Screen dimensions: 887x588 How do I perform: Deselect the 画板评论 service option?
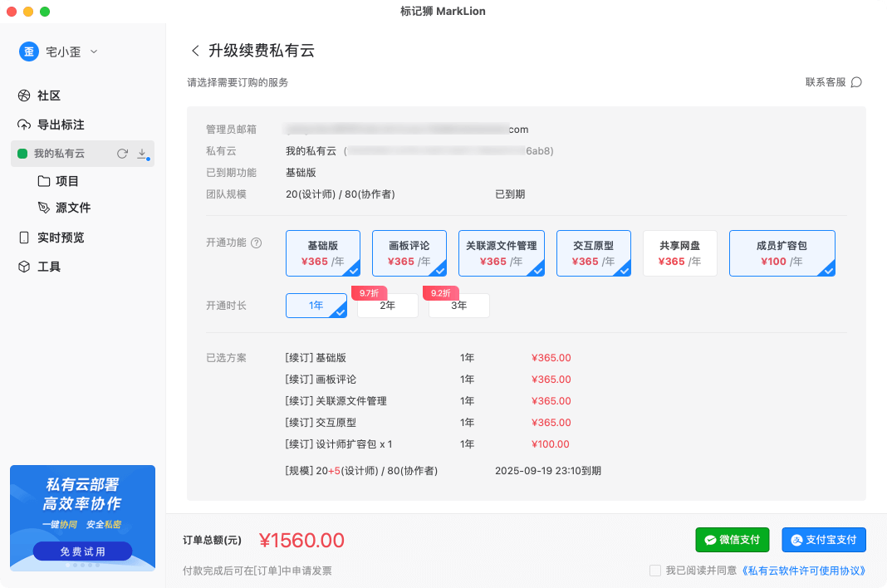(x=409, y=252)
